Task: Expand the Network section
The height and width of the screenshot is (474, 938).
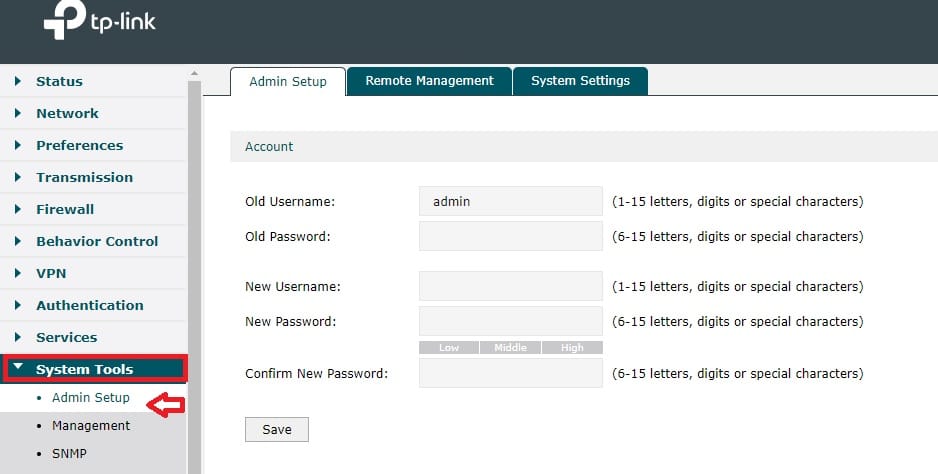Action: tap(67, 113)
